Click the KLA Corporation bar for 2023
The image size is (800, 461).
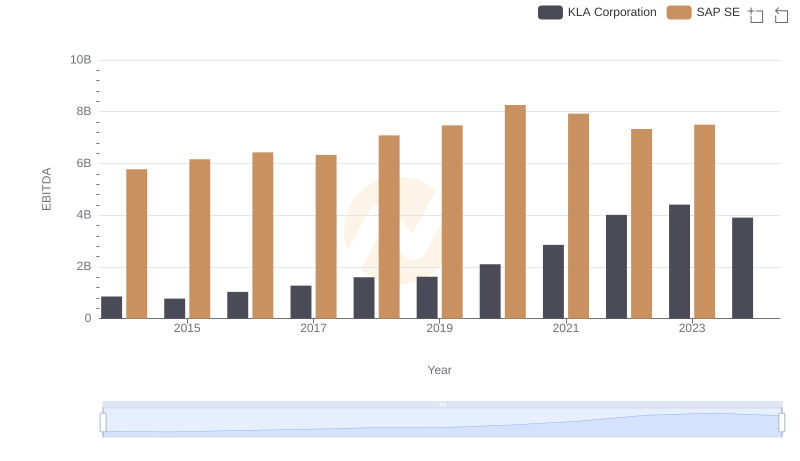click(x=679, y=262)
